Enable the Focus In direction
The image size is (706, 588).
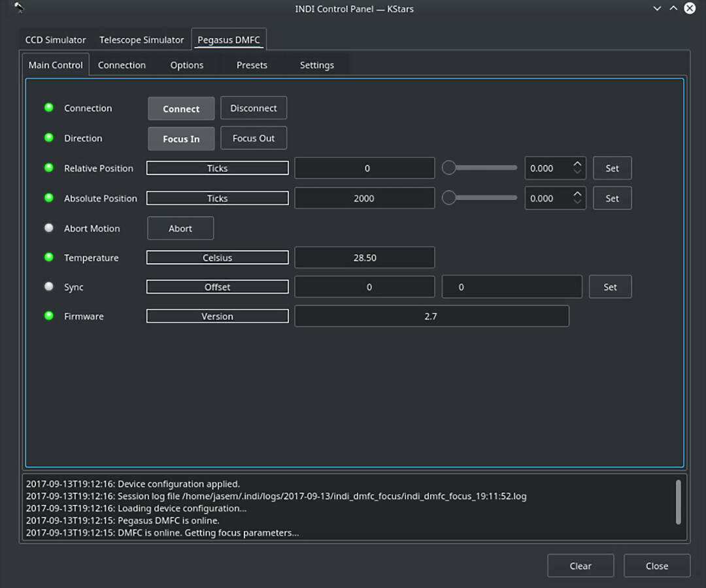181,139
